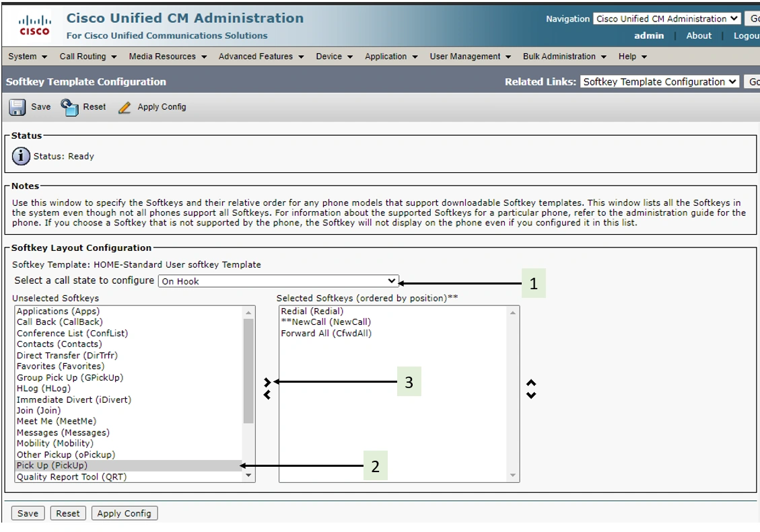Viewport: 760px width, 532px height.
Task: Select Call Back (CallBack) softkey
Action: pos(129,322)
